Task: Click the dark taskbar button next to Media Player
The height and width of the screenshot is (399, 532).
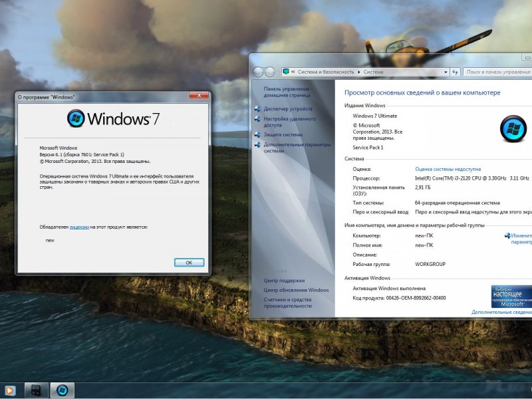Action: [x=37, y=390]
